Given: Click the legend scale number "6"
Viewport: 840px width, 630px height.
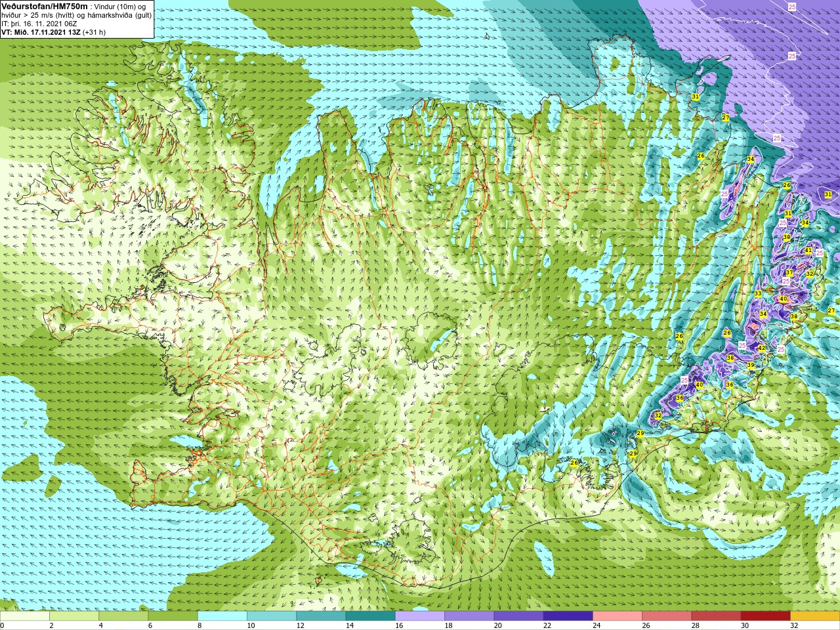Looking at the screenshot, I should pos(150,625).
